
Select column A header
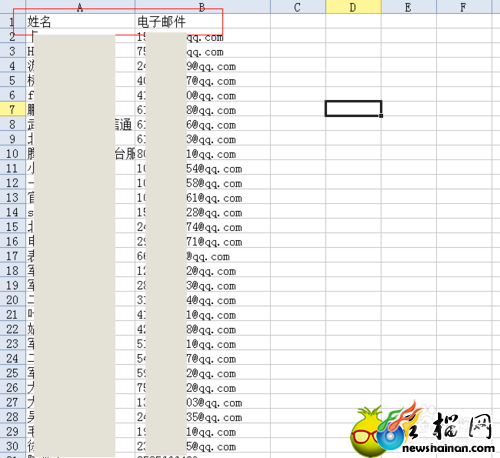pyautogui.click(x=80, y=7)
